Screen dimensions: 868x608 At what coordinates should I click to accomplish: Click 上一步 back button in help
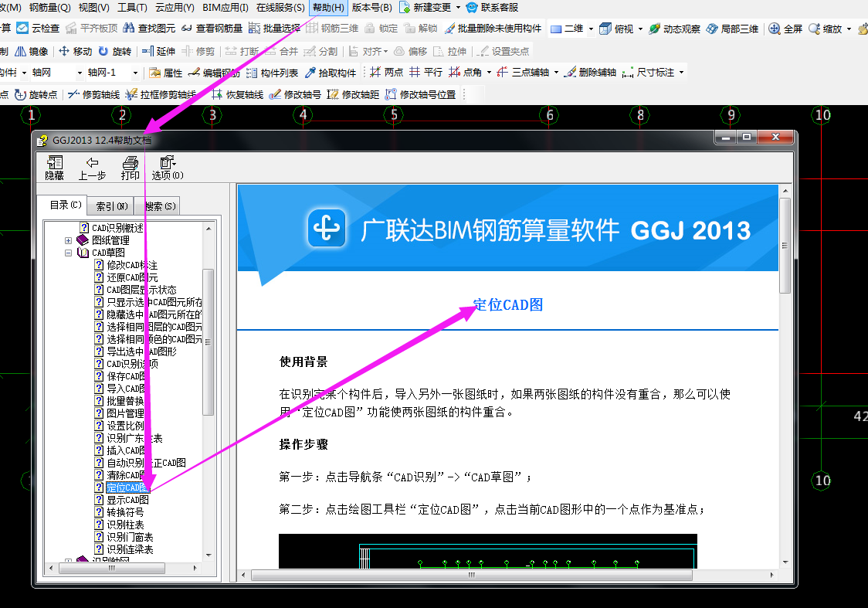92,168
